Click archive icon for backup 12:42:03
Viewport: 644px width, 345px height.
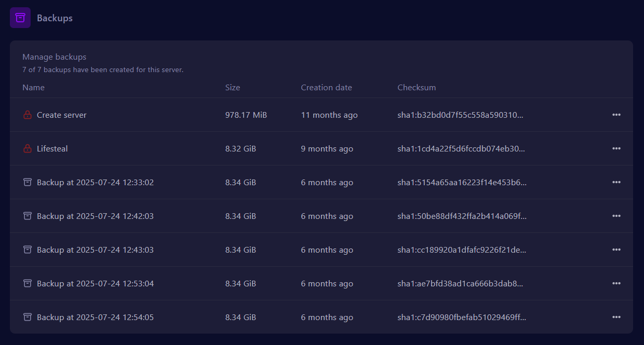(28, 216)
